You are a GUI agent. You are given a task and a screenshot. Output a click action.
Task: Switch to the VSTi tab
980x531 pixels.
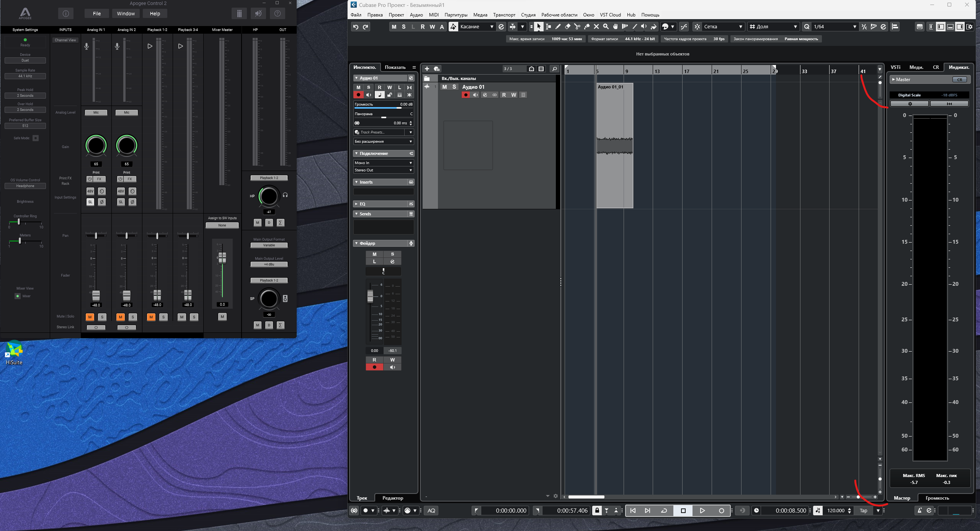tap(895, 67)
